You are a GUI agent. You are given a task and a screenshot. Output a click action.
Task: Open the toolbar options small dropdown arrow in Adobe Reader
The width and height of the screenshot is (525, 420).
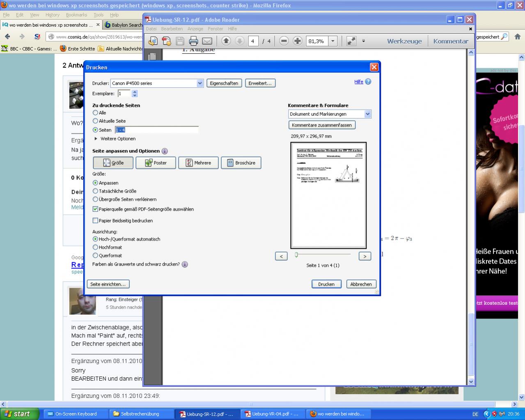tap(363, 41)
